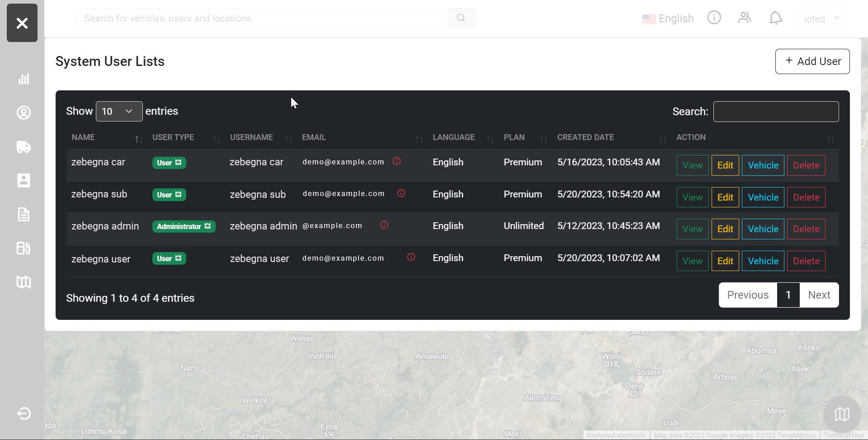Open the Show entries count dropdown
This screenshot has width=868, height=440.
[x=119, y=111]
